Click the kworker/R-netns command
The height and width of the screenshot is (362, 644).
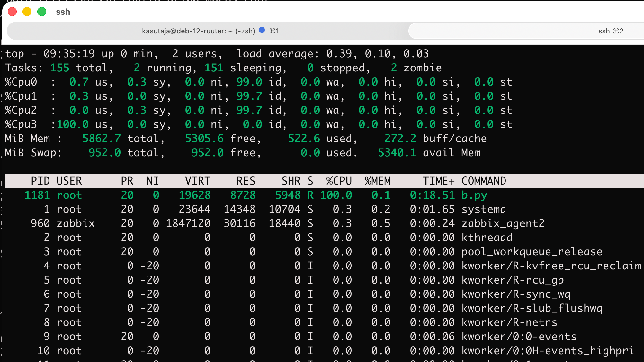(x=509, y=322)
